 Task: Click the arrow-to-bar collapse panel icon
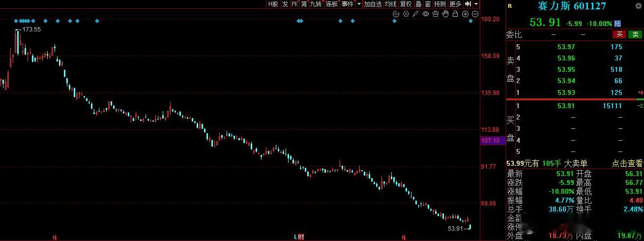[x=468, y=4]
